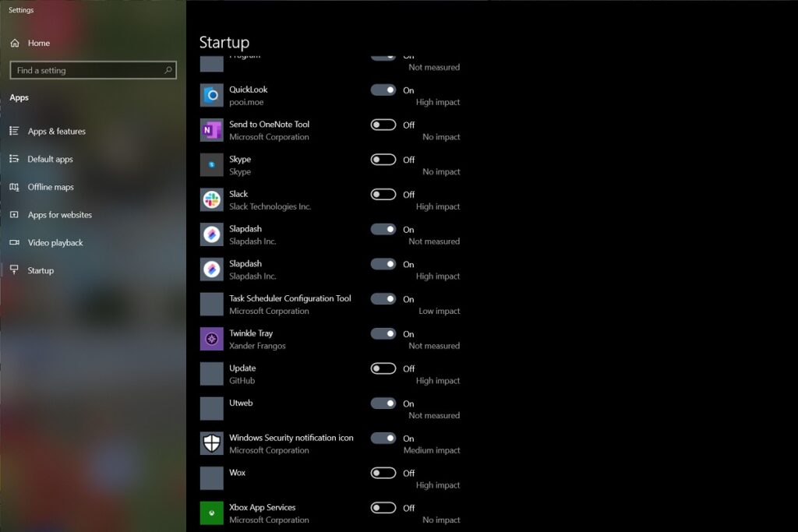This screenshot has height=532, width=798.
Task: Enable the Wox startup toggle
Action: 383,473
